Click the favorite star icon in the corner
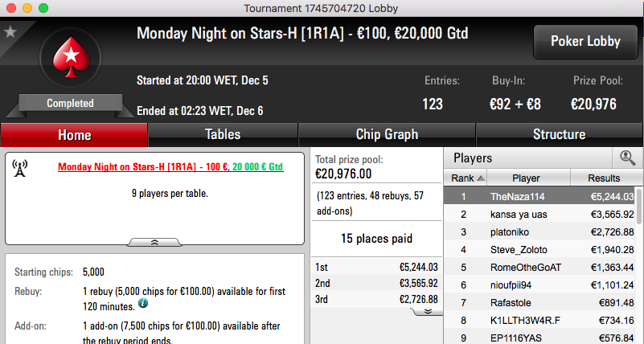Screen dimensions: 644x344 point(10,31)
